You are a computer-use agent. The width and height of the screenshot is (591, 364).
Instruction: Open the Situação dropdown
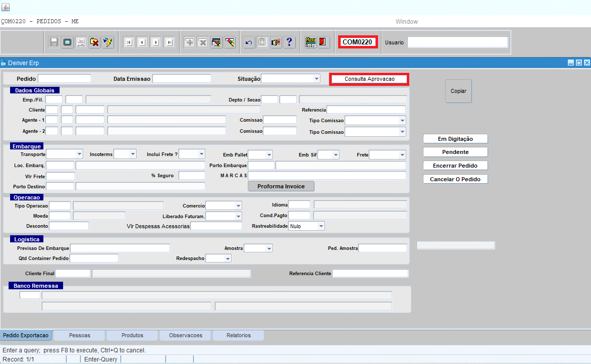[x=316, y=79]
